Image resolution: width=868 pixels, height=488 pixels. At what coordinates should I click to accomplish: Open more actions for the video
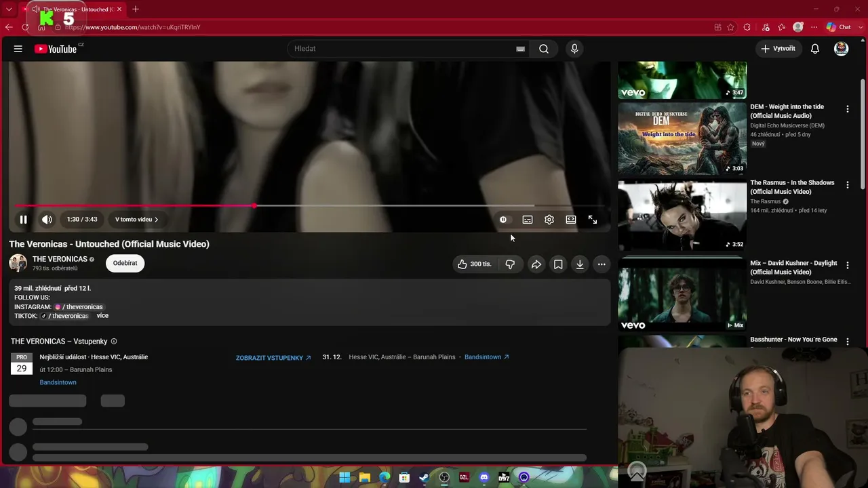click(601, 264)
